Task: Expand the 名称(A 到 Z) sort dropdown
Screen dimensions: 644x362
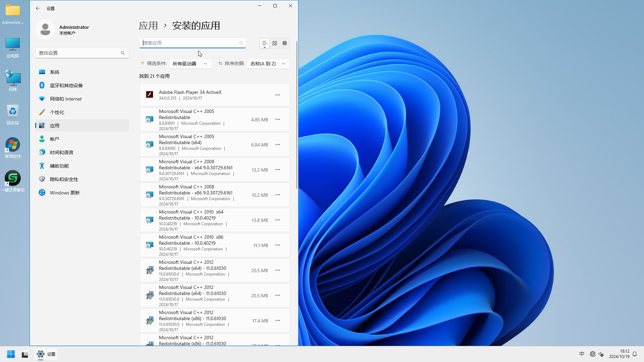Action: [268, 64]
